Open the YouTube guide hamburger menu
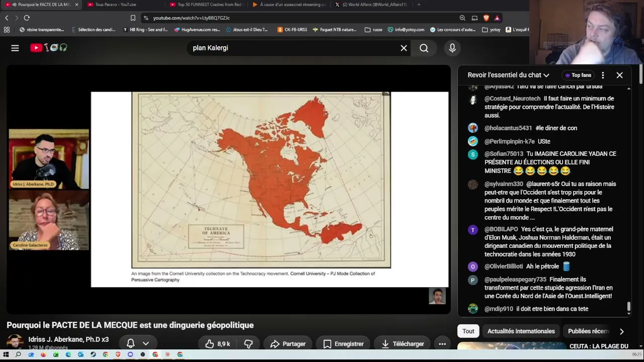This screenshot has height=362, width=644. pyautogui.click(x=15, y=48)
